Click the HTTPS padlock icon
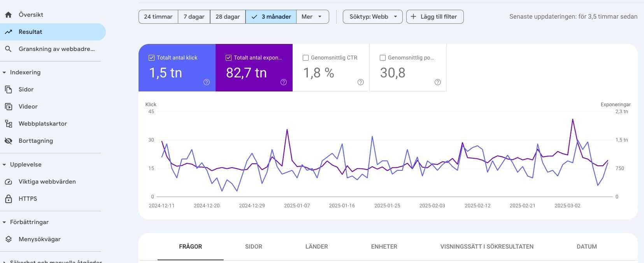The width and height of the screenshot is (644, 263). (8, 199)
